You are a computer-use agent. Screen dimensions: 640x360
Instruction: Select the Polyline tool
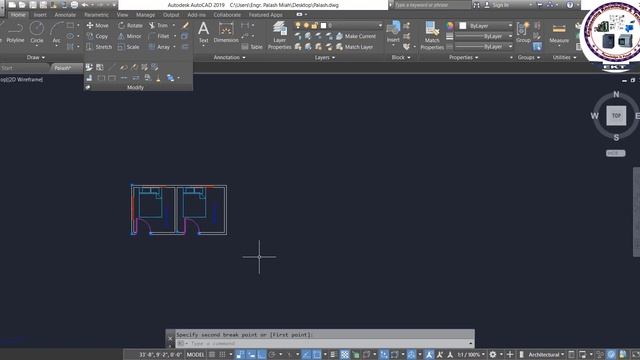point(15,33)
